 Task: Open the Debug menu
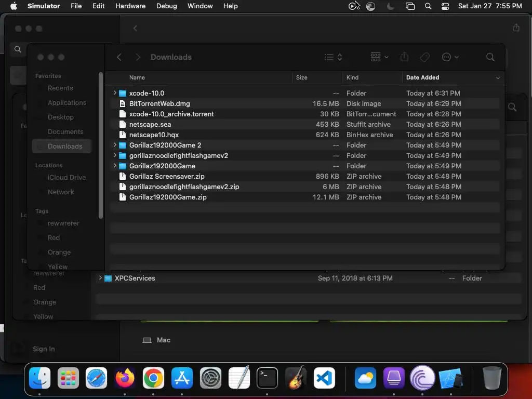coord(167,6)
